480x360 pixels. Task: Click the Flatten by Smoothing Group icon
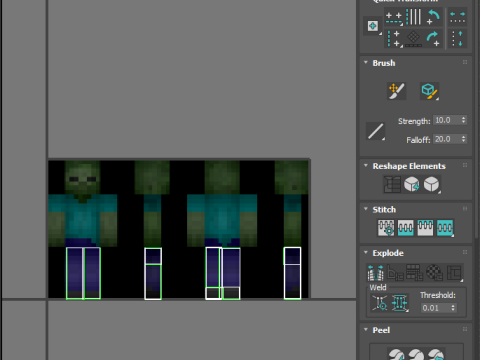pos(415,272)
